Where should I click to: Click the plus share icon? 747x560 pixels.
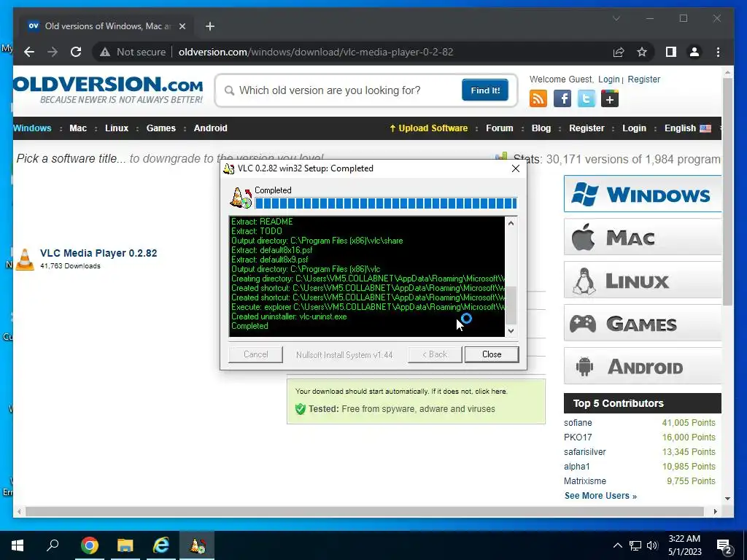click(609, 99)
